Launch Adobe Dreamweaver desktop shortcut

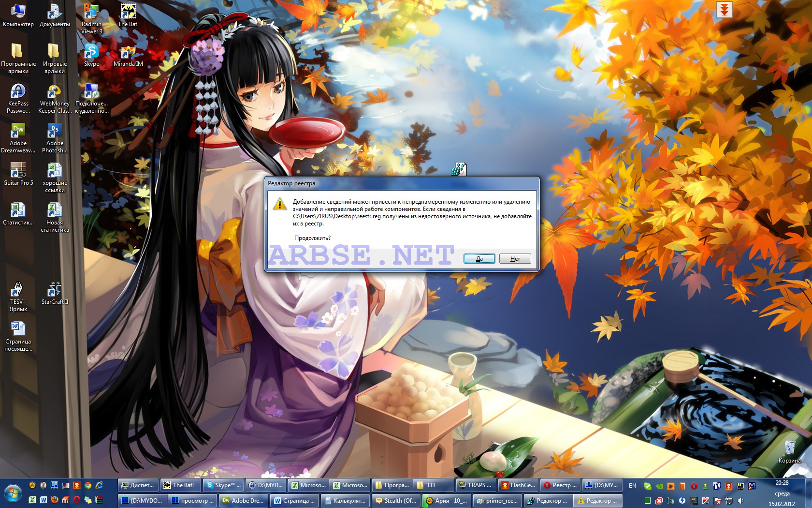tap(18, 138)
